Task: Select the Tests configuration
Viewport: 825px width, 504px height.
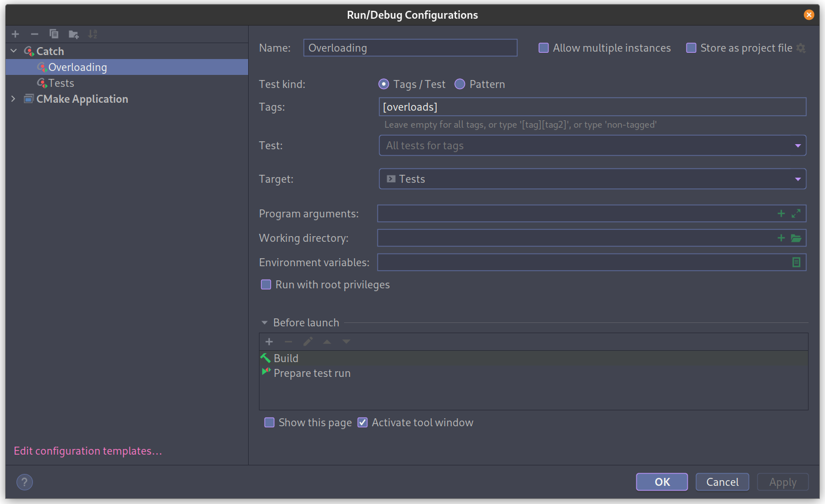Action: 127,83
